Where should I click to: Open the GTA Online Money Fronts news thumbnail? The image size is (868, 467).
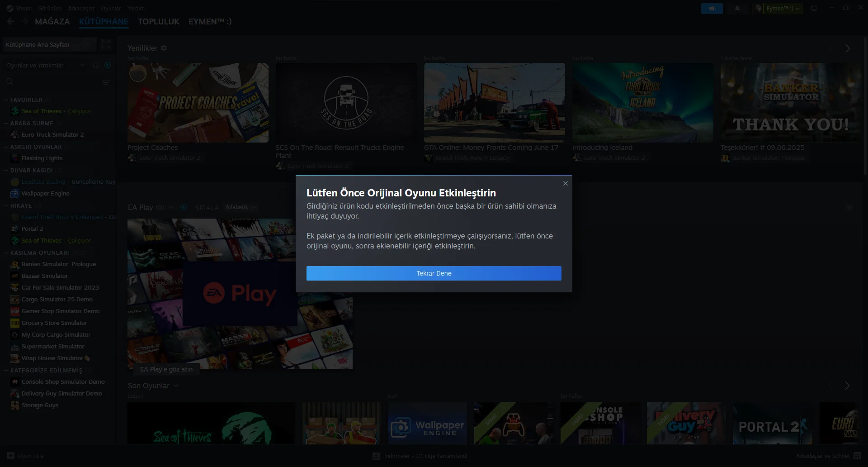tap(495, 103)
